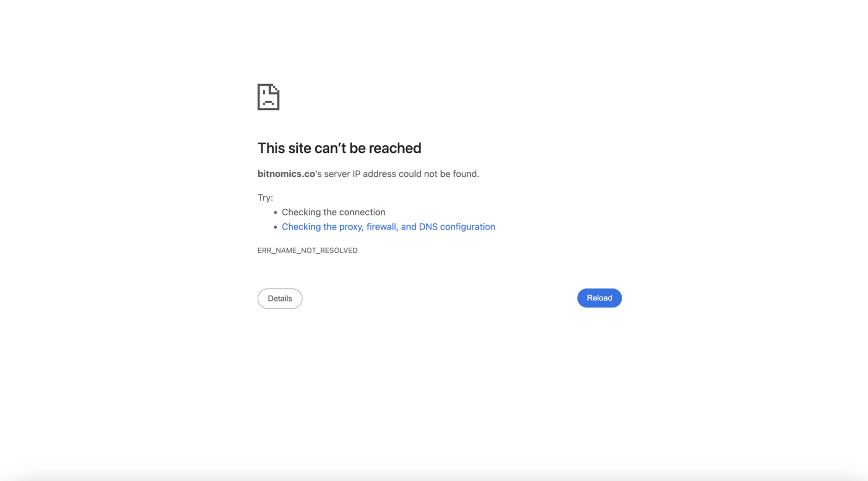Screen dimensions: 868x481
Task: Click the bullet before the blue proxy link
Action: 276,227
